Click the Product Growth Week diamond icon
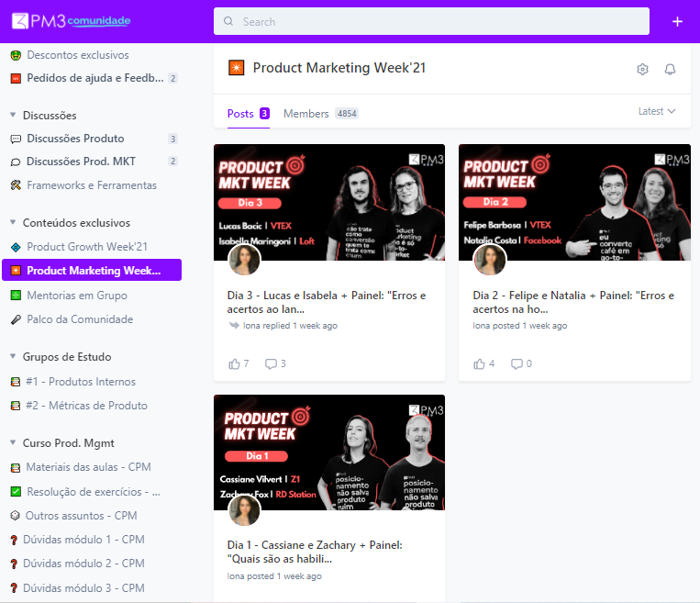Screen dimensions: 700x603 (16, 247)
